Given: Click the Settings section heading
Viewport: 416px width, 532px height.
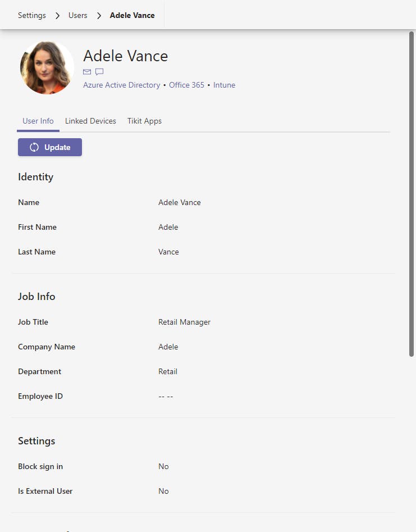Looking at the screenshot, I should click(x=36, y=441).
